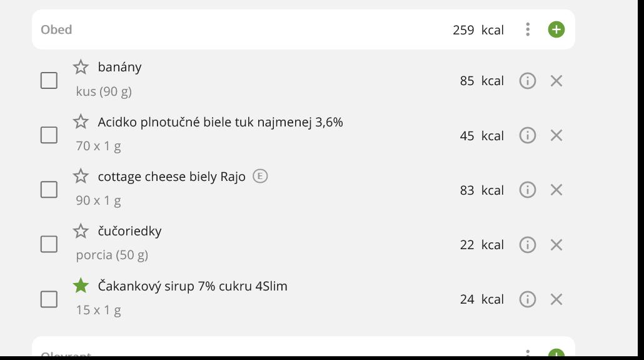The width and height of the screenshot is (644, 360).
Task: Remove Acidko plnotučné from the meal
Action: pos(556,135)
